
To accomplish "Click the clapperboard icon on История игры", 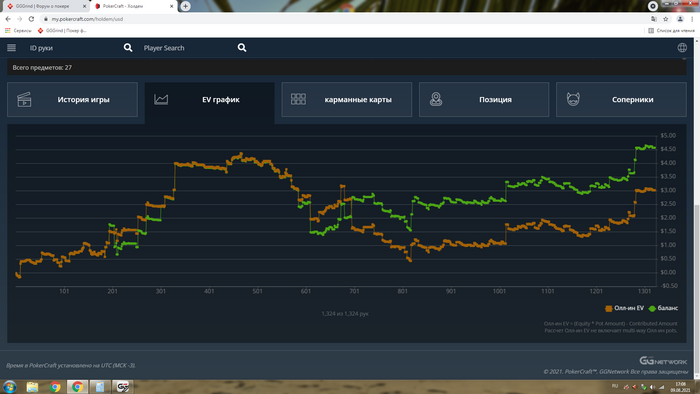I will (x=24, y=100).
